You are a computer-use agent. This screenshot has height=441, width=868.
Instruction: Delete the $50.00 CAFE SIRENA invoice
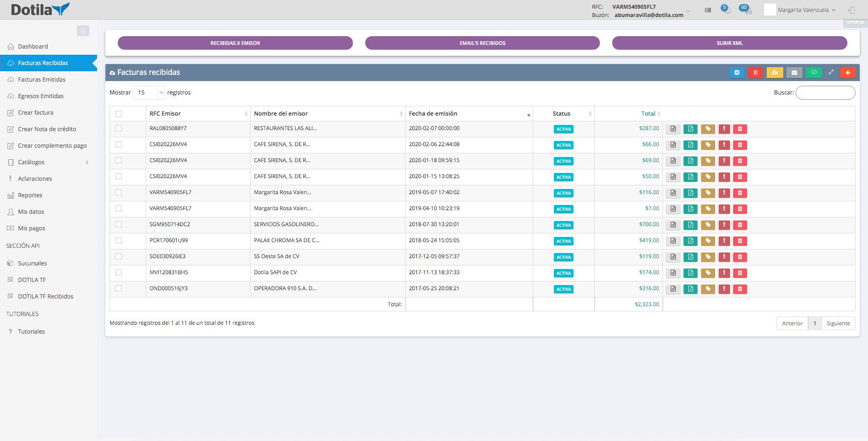[x=740, y=177]
